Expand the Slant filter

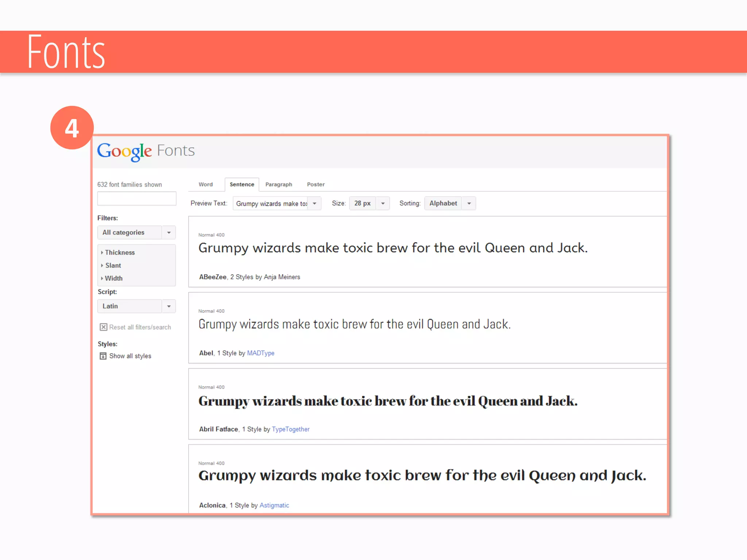[111, 265]
